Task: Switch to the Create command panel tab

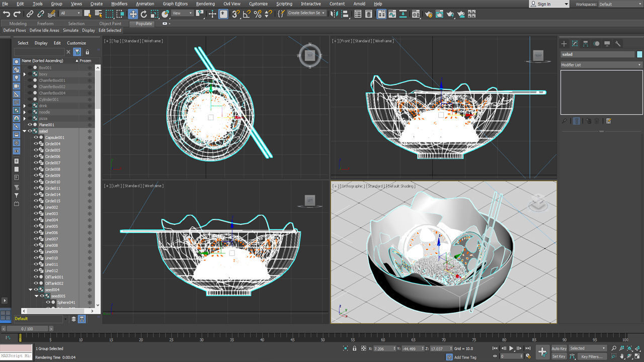Action: coord(564,44)
